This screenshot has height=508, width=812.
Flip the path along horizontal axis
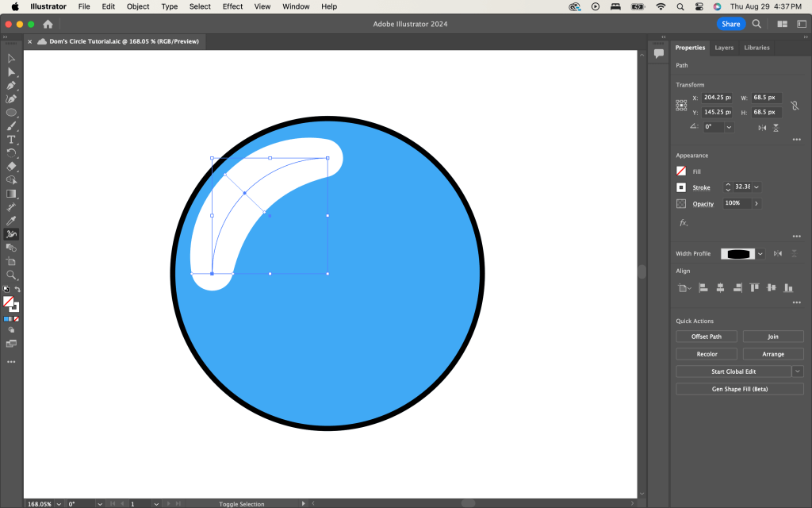point(762,127)
